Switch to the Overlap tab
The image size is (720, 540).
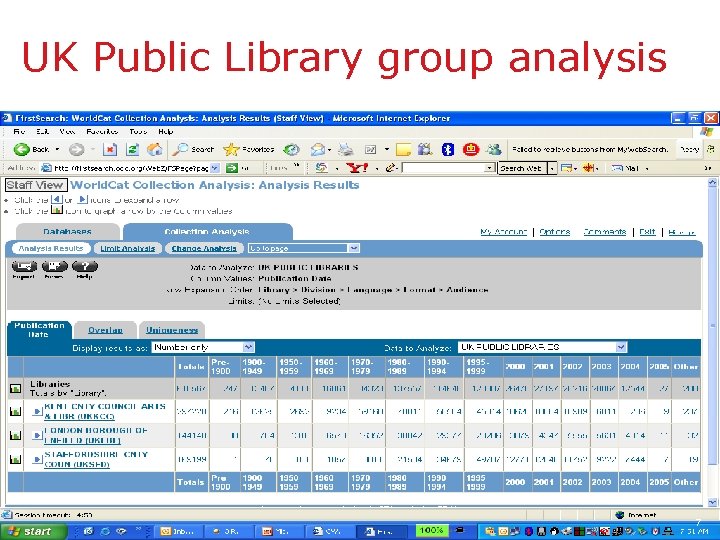coord(105,330)
